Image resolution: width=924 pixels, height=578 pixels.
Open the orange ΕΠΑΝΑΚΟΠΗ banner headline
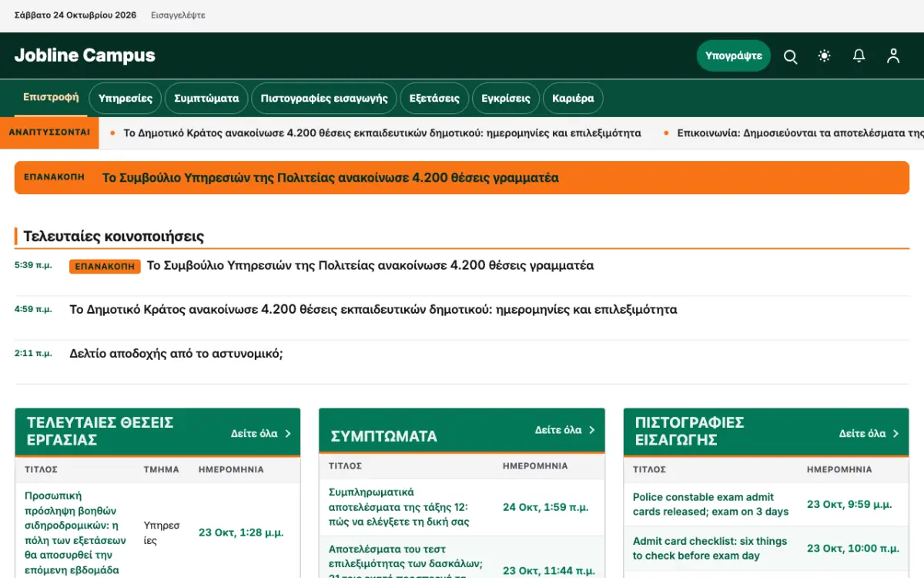click(330, 178)
